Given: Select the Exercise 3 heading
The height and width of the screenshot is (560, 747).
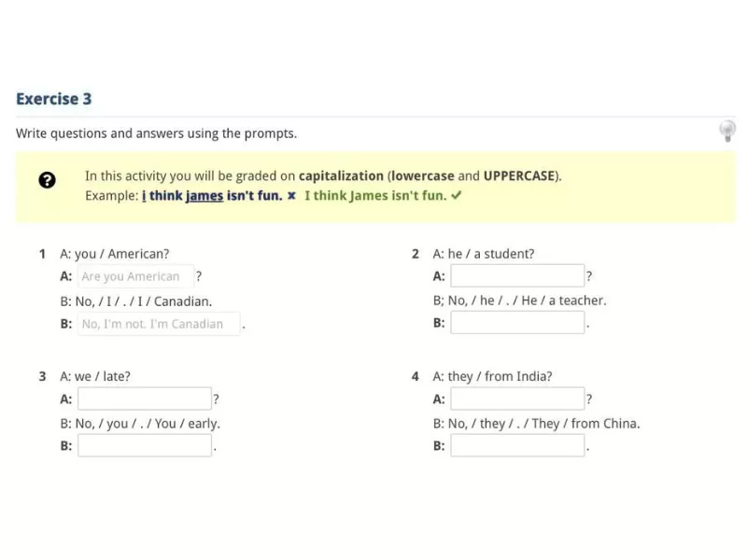Looking at the screenshot, I should coord(53,98).
